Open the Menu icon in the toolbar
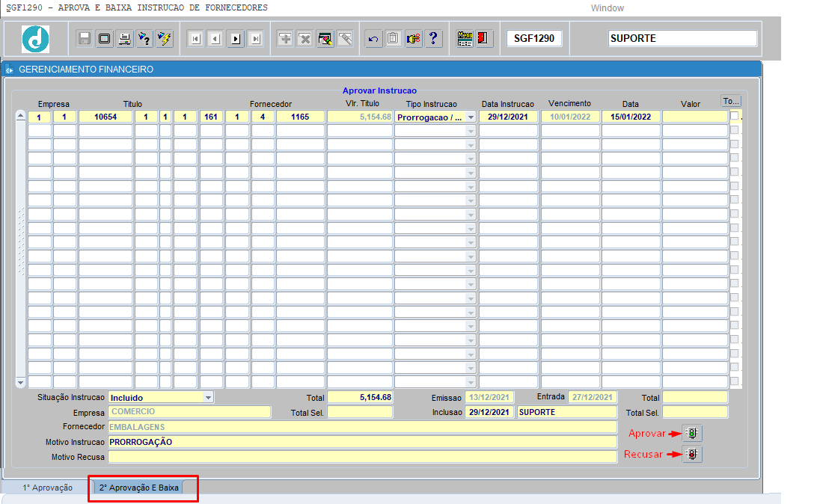Image resolution: width=817 pixels, height=504 pixels. click(465, 39)
